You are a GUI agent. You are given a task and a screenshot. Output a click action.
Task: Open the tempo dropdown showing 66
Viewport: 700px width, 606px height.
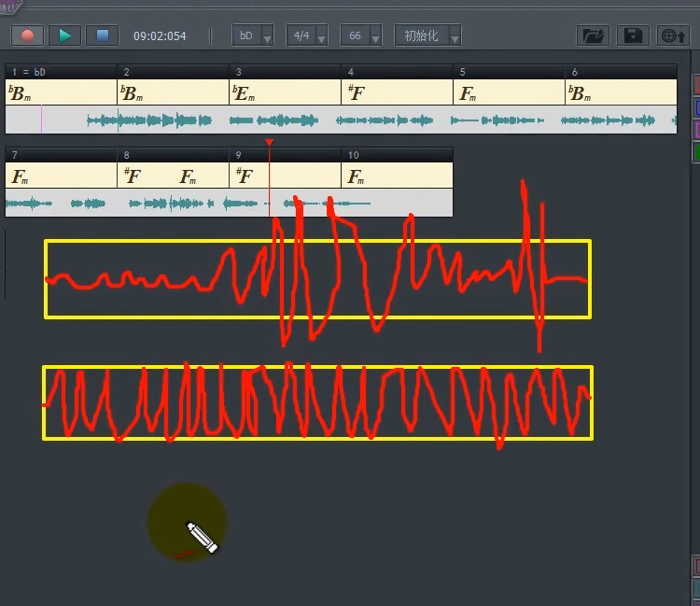tap(361, 35)
